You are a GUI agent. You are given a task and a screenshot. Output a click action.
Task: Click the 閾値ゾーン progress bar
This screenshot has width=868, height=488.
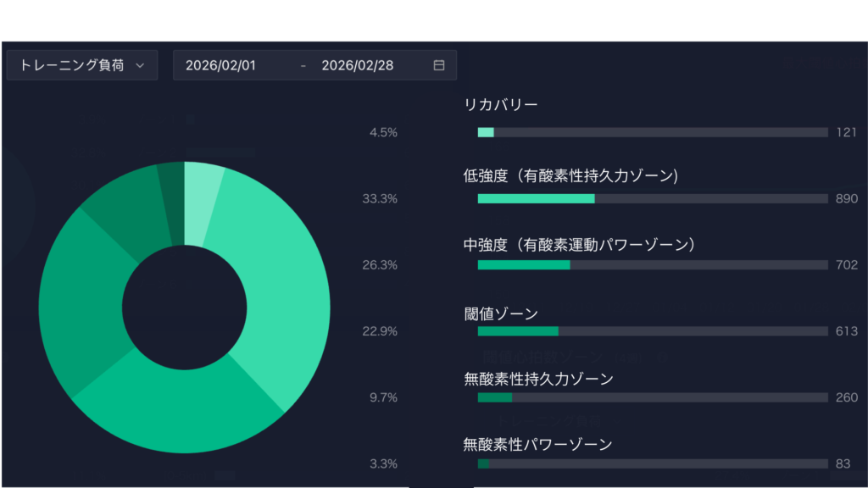[x=653, y=331]
